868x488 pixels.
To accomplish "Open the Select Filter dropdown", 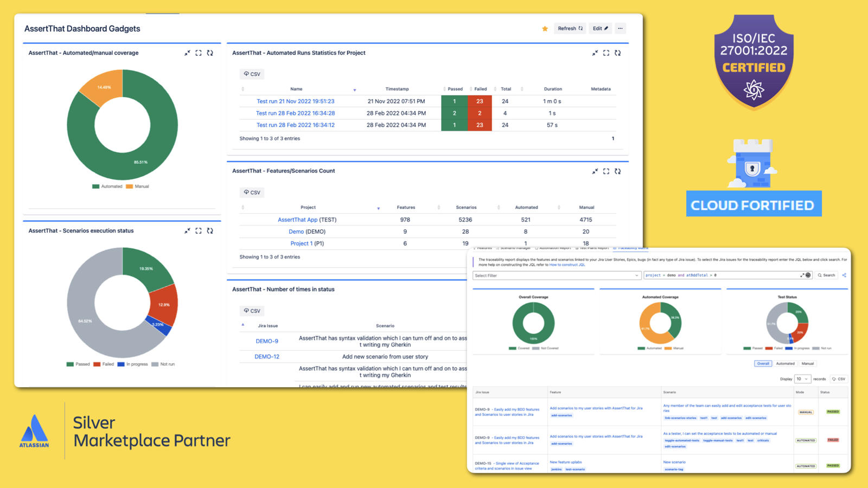I will click(x=557, y=275).
